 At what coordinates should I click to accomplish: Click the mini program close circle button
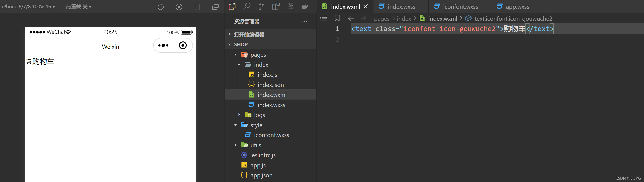coord(183,45)
